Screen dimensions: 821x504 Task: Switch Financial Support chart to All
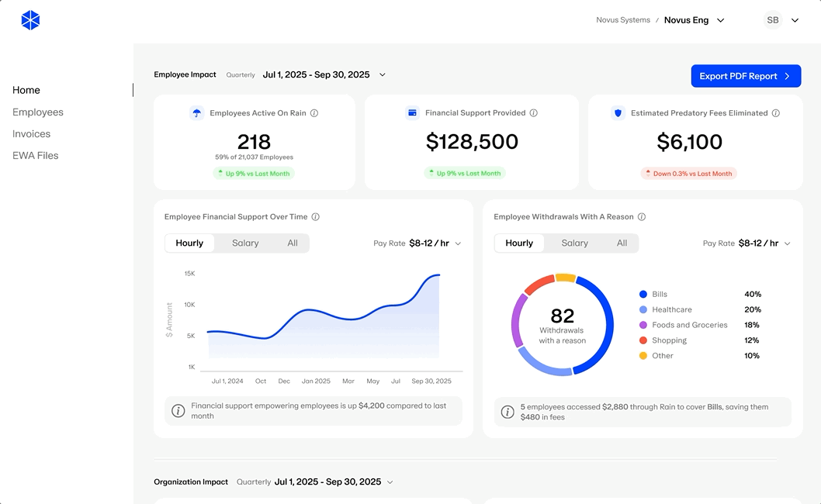(x=293, y=243)
